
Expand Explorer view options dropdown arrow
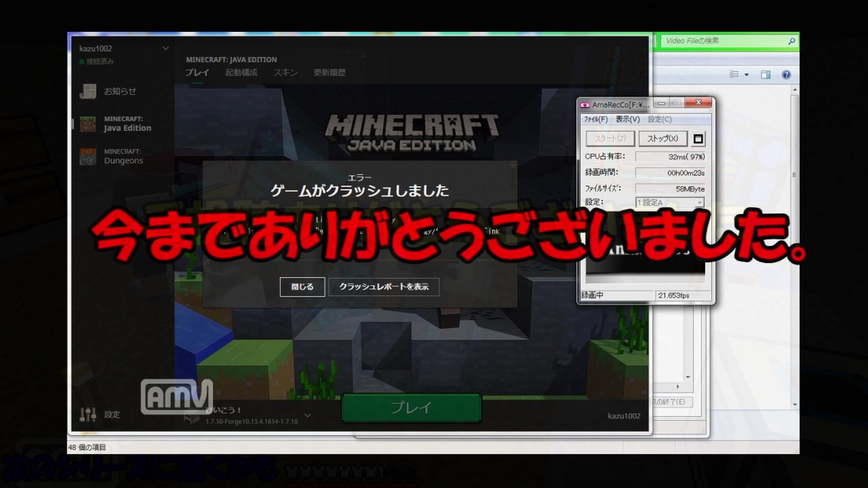tap(747, 75)
